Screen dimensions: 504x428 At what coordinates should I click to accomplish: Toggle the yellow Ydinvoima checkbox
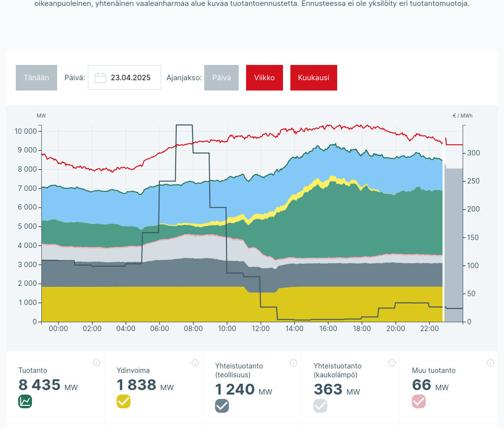pyautogui.click(x=124, y=401)
